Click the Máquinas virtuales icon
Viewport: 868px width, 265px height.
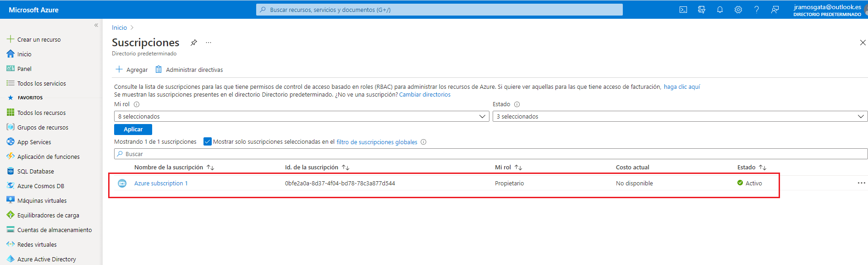(11, 200)
